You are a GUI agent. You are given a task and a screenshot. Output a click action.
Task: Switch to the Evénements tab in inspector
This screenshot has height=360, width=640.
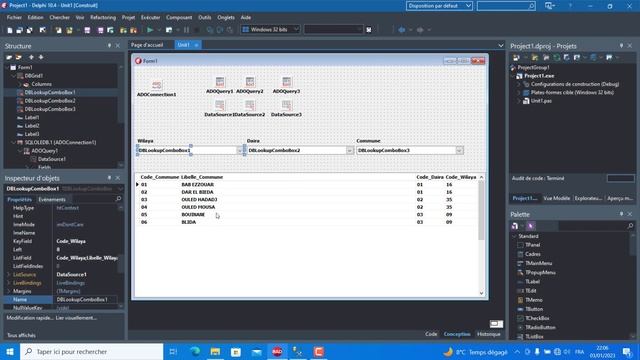point(52,200)
